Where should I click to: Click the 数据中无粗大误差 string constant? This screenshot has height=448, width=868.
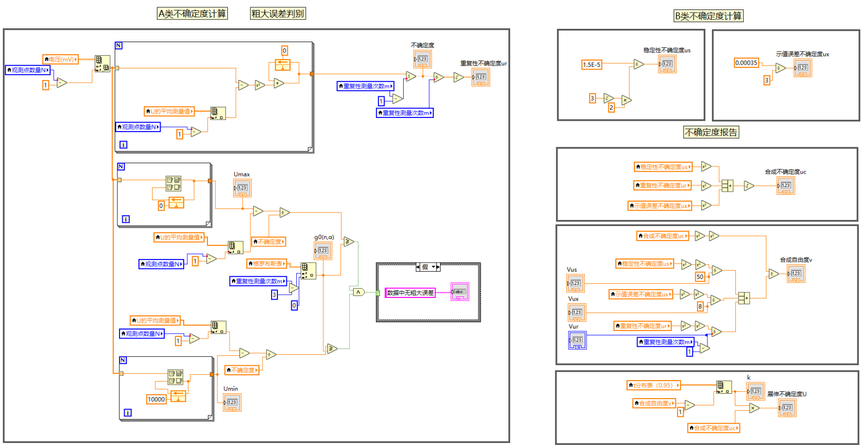[x=410, y=293]
